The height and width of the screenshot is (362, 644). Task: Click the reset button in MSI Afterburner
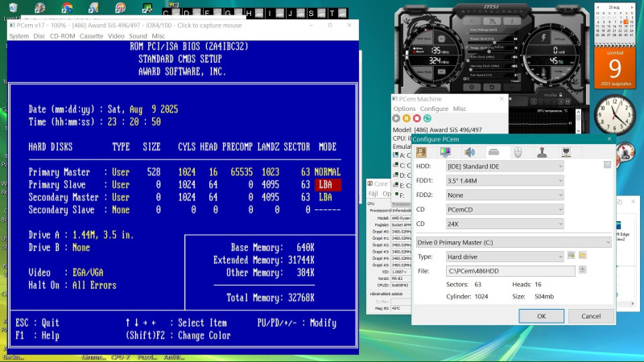click(492, 88)
